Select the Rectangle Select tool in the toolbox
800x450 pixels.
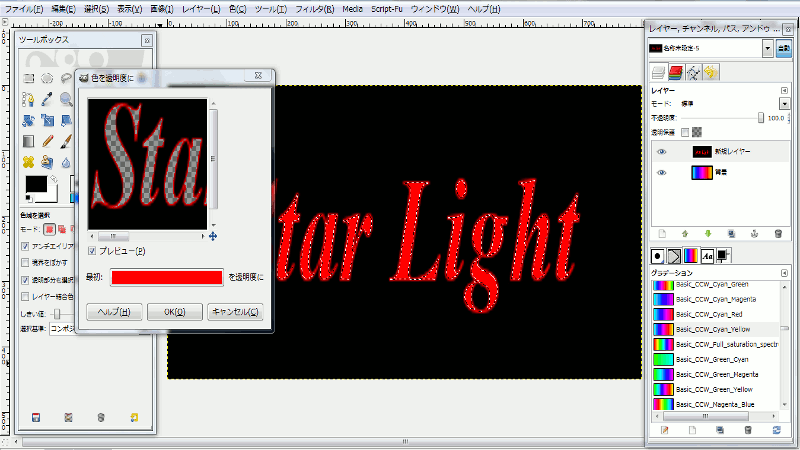[29, 78]
